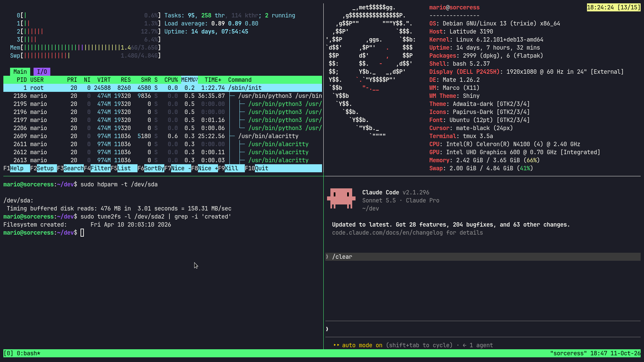This screenshot has height=362, width=644.
Task: Toggle F5 List view in htop
Action: click(124, 168)
